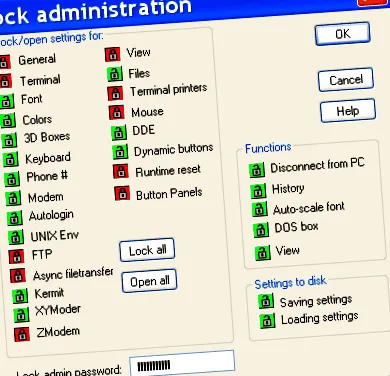Toggle the UNIX Env lock icon
The height and width of the screenshot is (376, 390).
(16, 237)
